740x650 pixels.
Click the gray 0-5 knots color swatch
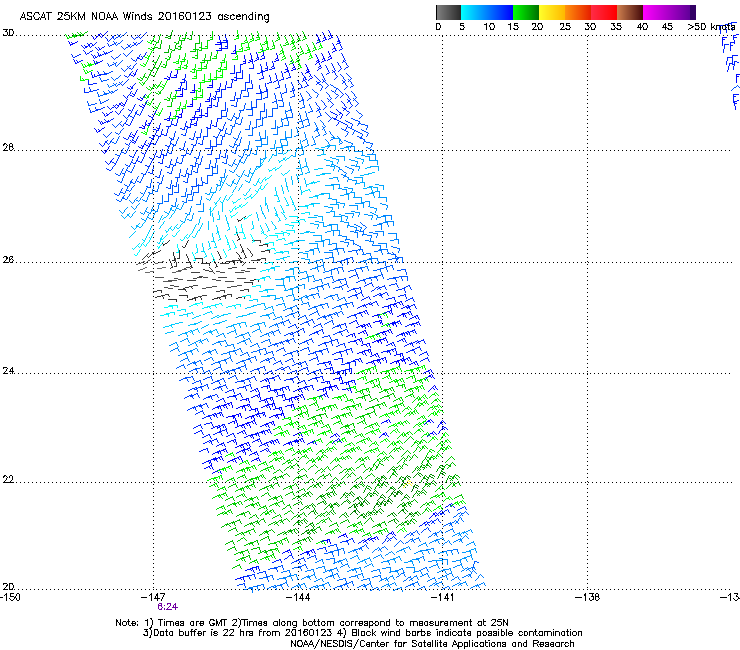coord(448,12)
